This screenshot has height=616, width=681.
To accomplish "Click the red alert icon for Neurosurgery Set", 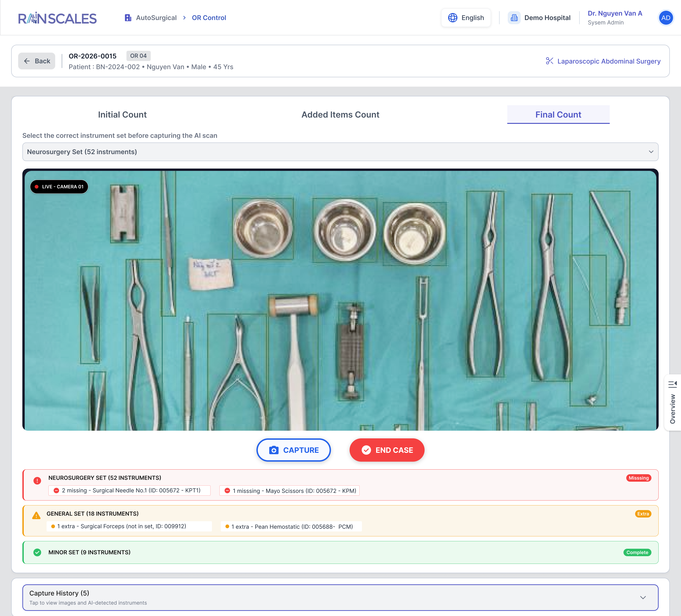I will [37, 481].
